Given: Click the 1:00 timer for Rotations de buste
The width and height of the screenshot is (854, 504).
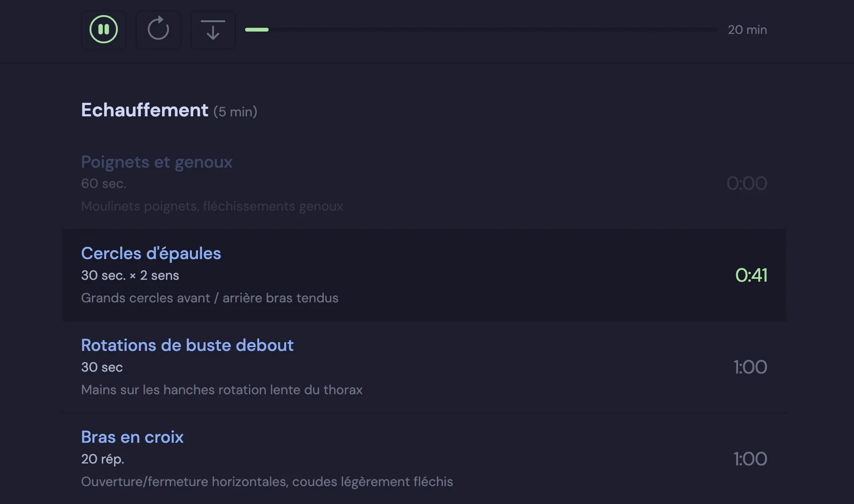Looking at the screenshot, I should pos(750,367).
